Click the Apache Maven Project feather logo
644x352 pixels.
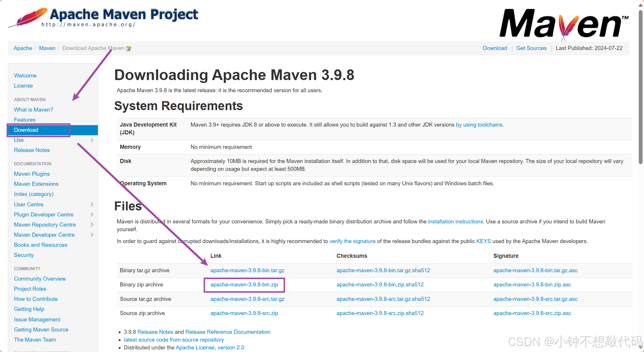(x=103, y=17)
